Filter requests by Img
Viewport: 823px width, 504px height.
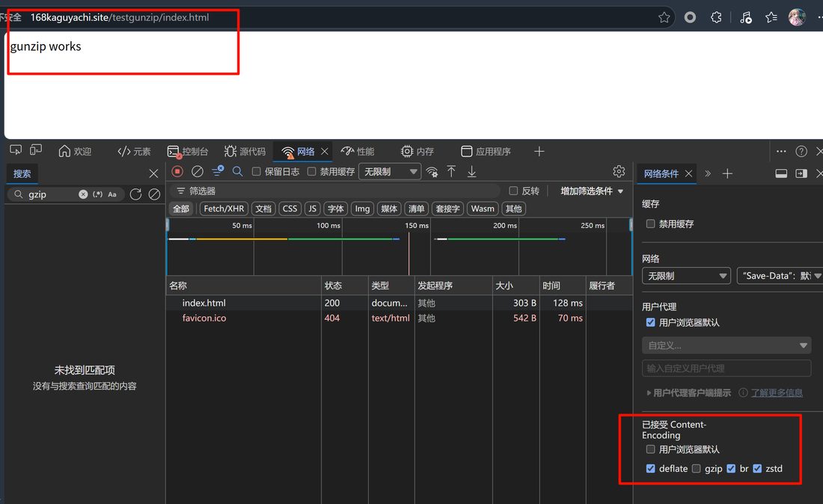[362, 209]
